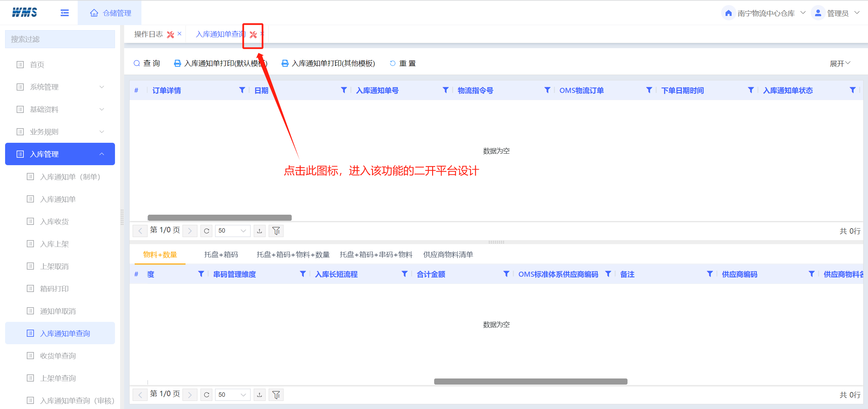Click design tool icon on 操作日志 tab
The image size is (868, 409).
(x=170, y=35)
